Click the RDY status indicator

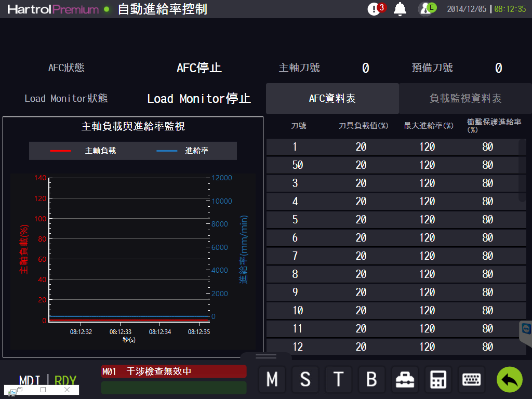[65, 380]
